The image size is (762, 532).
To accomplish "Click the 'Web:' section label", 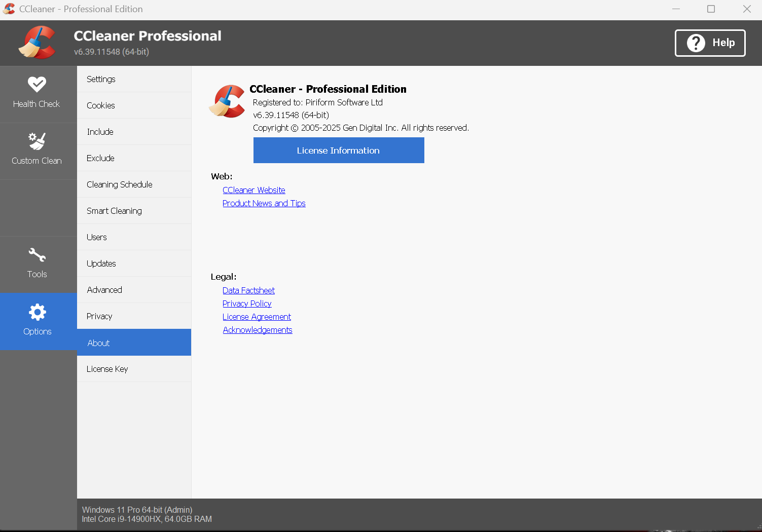I will (x=222, y=176).
